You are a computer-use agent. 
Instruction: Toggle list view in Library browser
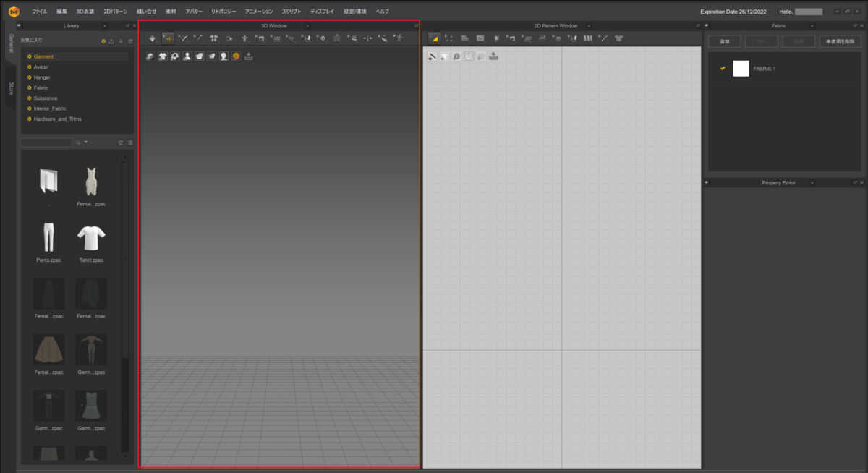(130, 142)
